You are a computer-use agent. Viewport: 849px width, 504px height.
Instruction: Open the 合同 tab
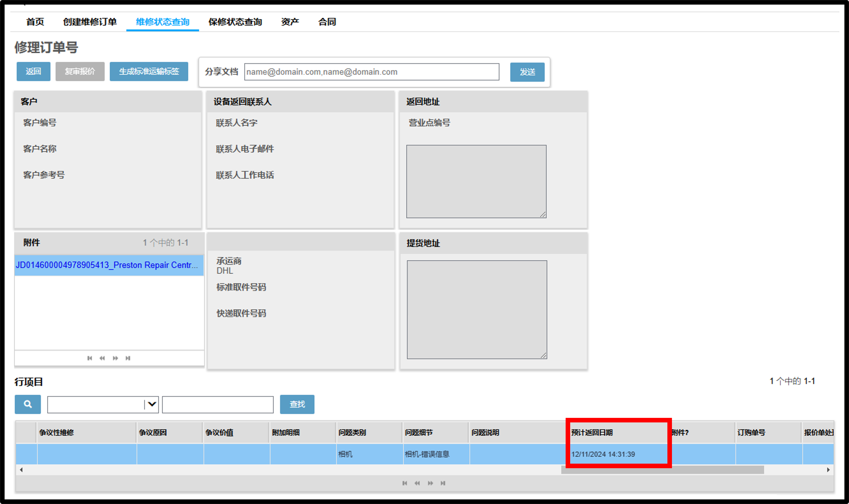point(327,22)
